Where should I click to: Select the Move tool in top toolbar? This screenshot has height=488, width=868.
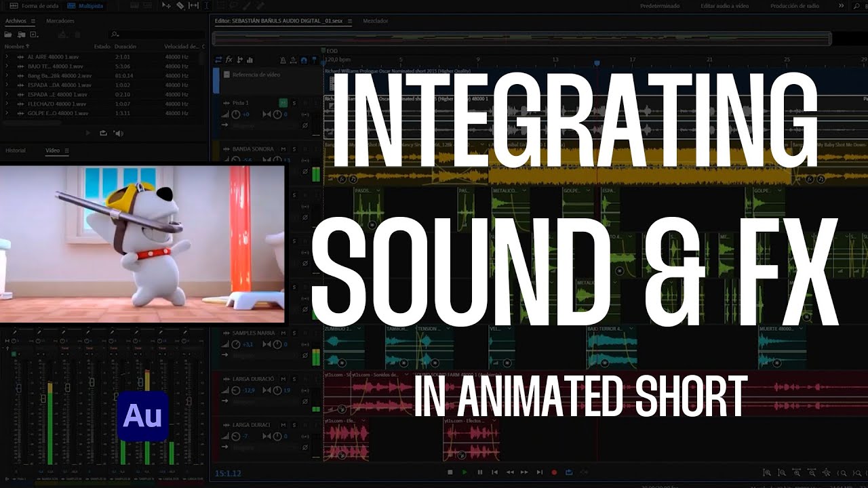[166, 5]
